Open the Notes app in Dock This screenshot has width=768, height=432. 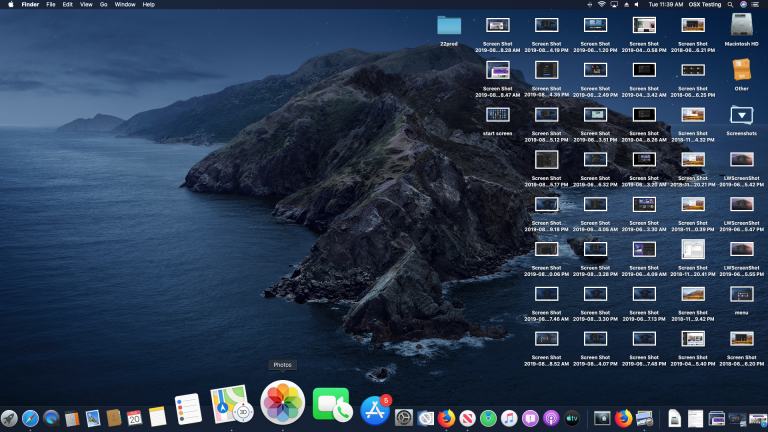(x=158, y=417)
